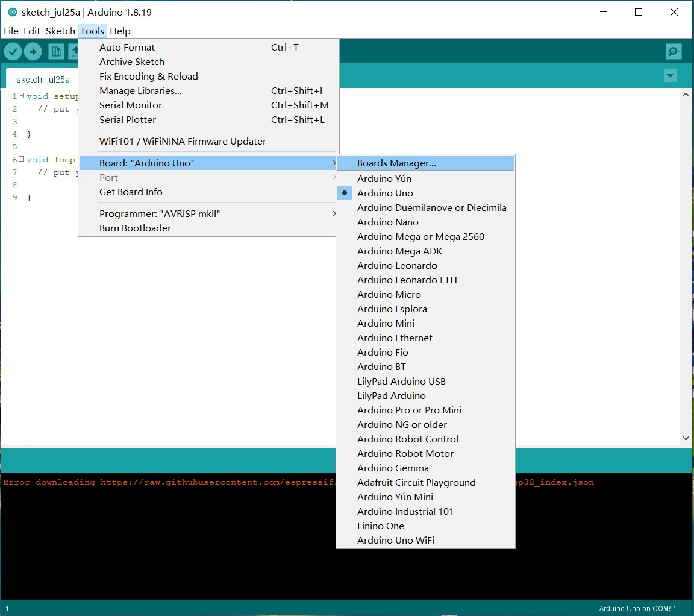
Task: Open the Help menu
Action: [120, 31]
